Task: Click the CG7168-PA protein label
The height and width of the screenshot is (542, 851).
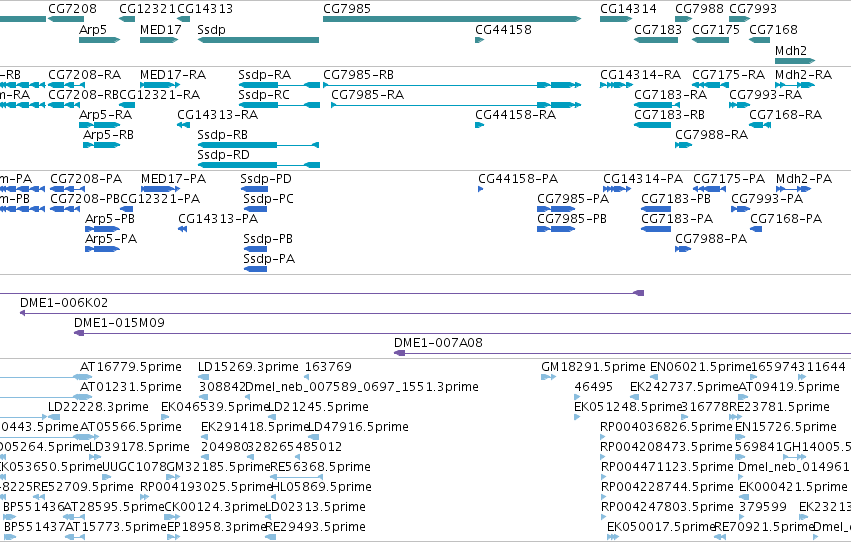Action: [x=786, y=219]
